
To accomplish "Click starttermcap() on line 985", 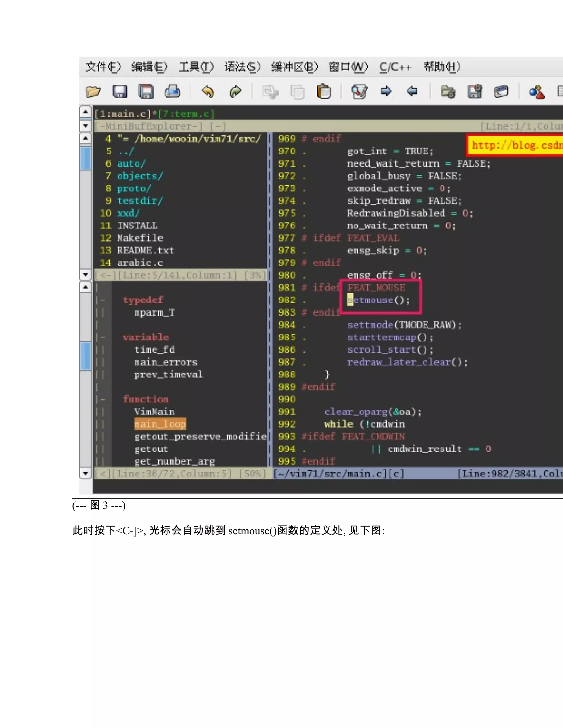I will [x=390, y=337].
